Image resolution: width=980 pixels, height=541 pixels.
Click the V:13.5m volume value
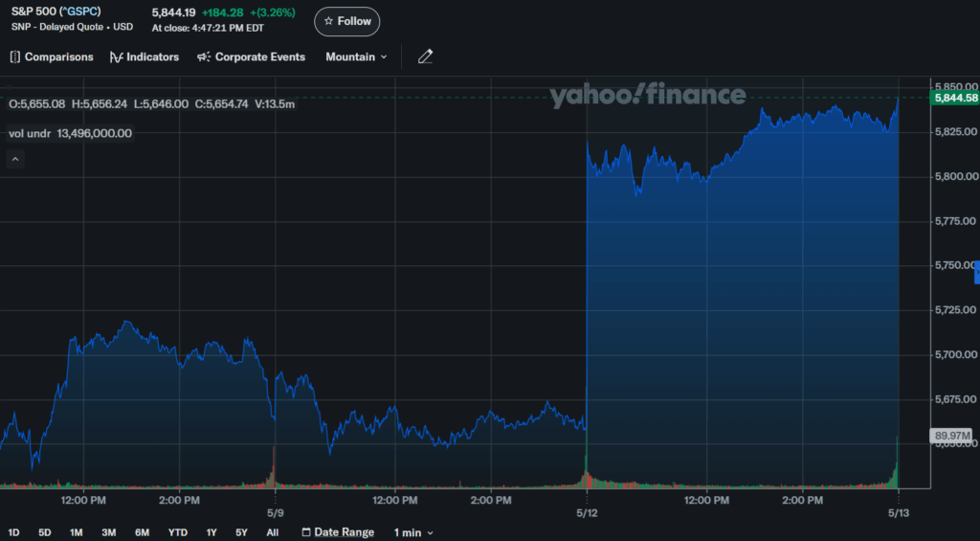pos(275,103)
